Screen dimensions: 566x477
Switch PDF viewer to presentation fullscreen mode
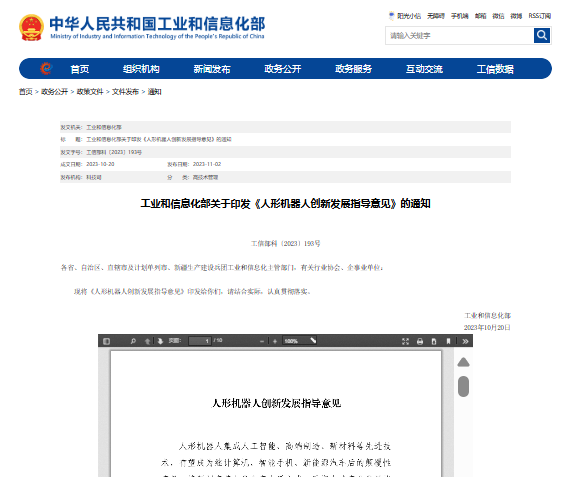point(405,341)
